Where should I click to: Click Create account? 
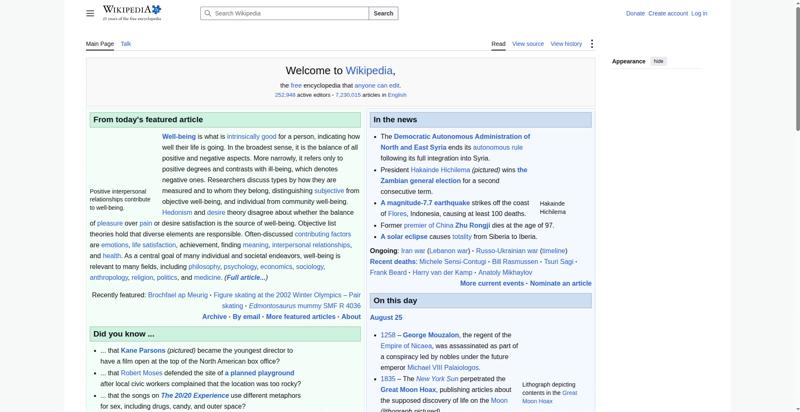[668, 13]
